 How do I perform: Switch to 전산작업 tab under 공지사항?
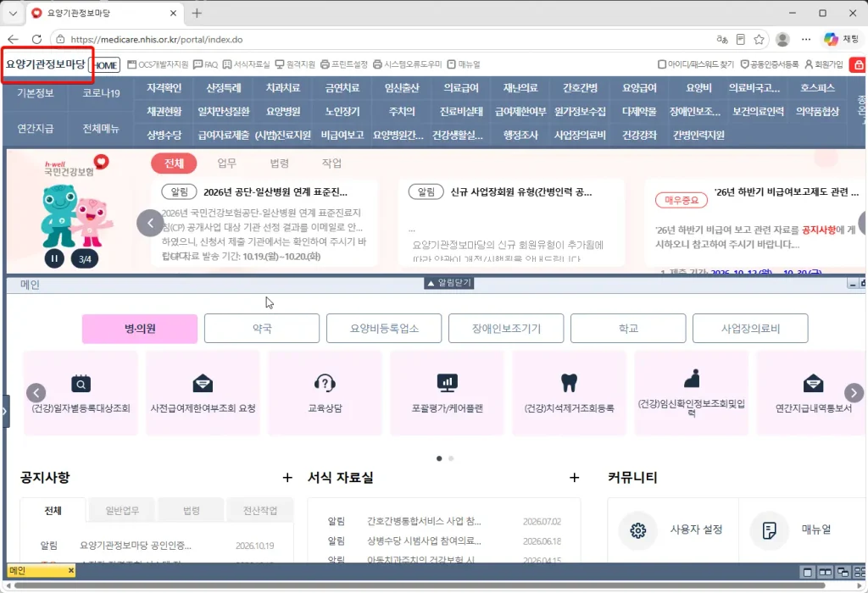pyautogui.click(x=260, y=510)
